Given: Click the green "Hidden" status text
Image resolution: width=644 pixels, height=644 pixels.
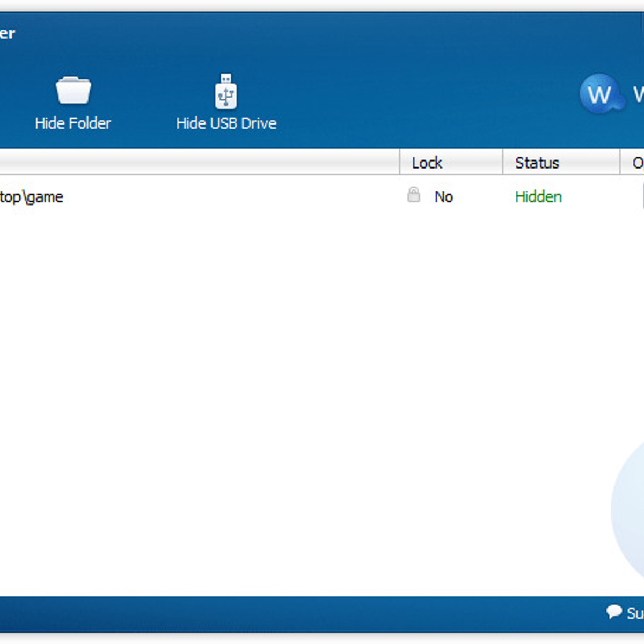Looking at the screenshot, I should (538, 197).
